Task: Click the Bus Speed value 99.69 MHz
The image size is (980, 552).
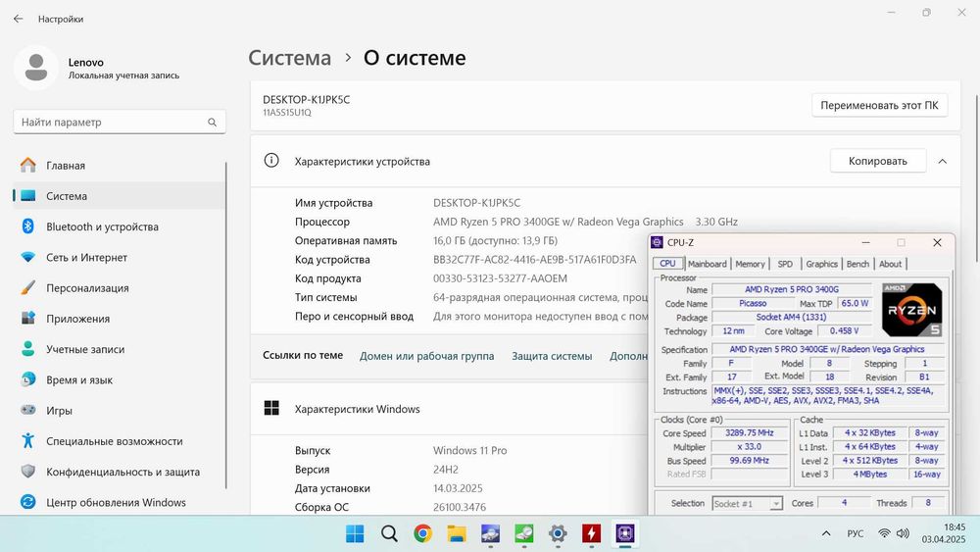Action: point(749,460)
